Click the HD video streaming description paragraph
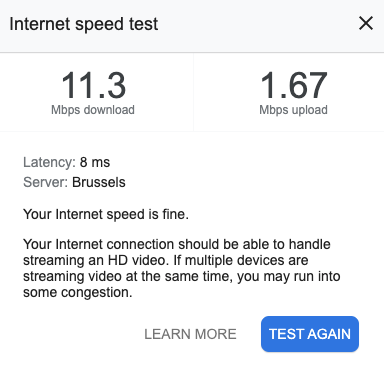This screenshot has height=368, width=384. [182, 268]
